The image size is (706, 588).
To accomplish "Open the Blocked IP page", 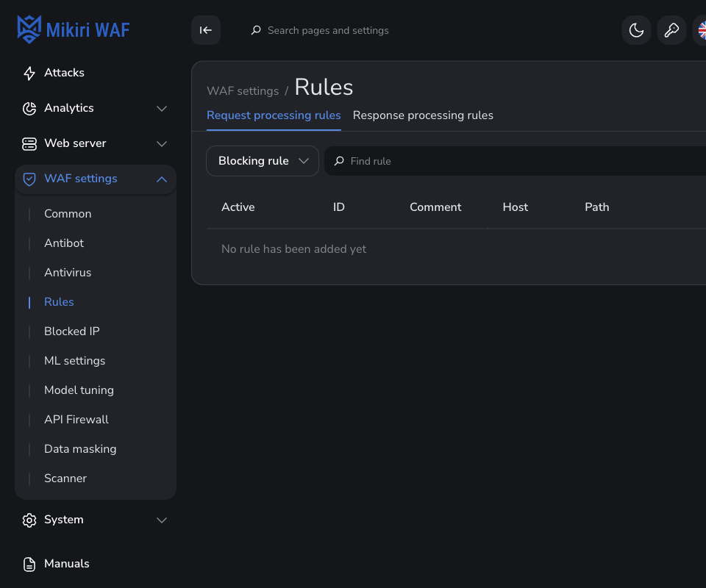I will [x=72, y=331].
